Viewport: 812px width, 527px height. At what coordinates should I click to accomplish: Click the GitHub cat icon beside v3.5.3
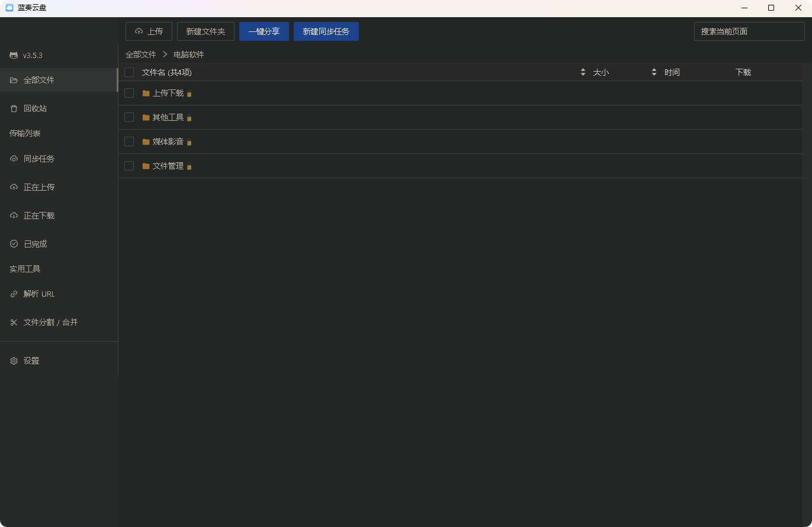[14, 55]
